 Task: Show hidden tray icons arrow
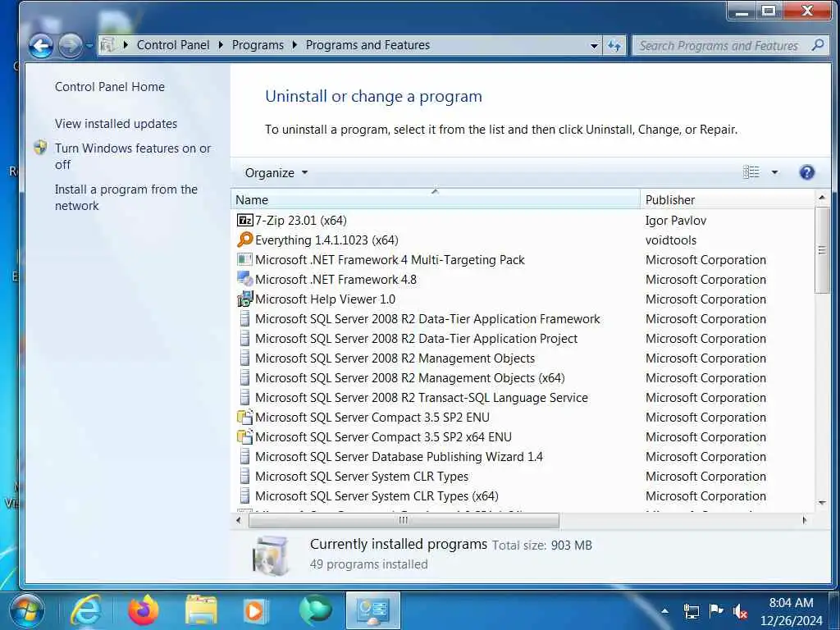(664, 610)
